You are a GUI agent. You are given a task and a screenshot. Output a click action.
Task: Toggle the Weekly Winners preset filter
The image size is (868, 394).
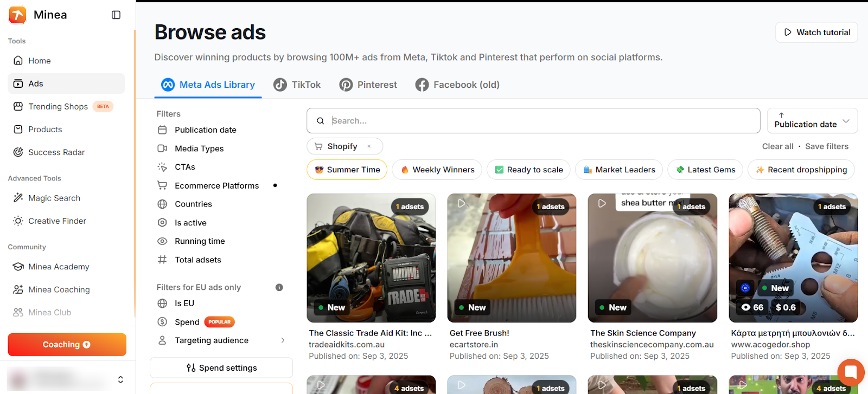pyautogui.click(x=437, y=170)
